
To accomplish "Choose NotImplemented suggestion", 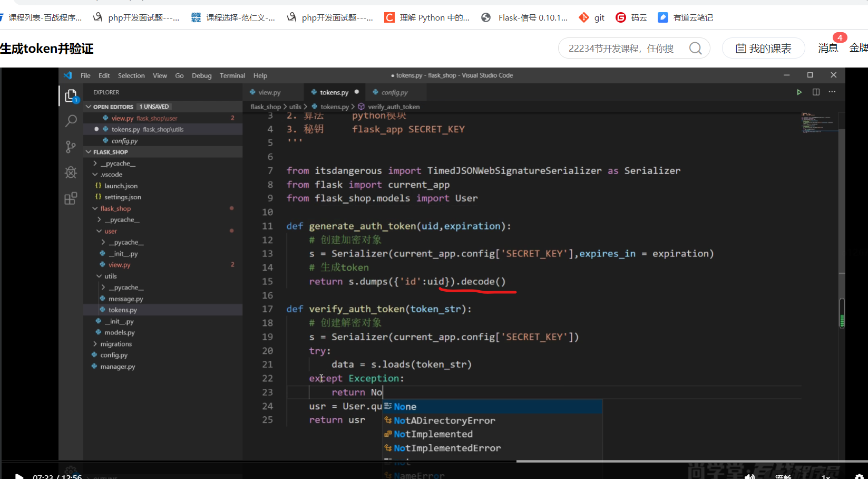I will [492, 434].
